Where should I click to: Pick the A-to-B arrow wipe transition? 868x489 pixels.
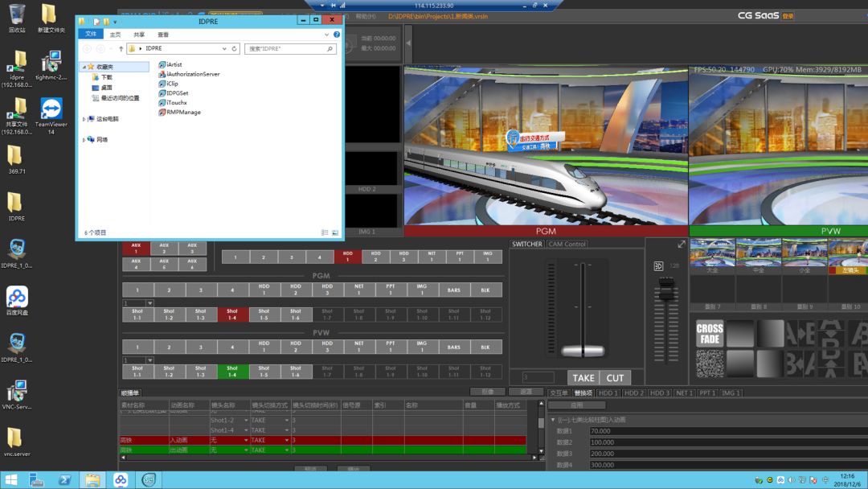[800, 334]
